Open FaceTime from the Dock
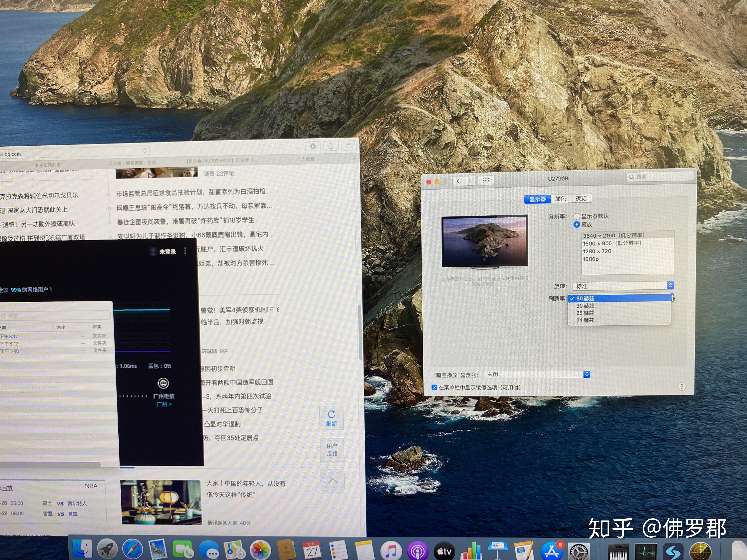 183,549
